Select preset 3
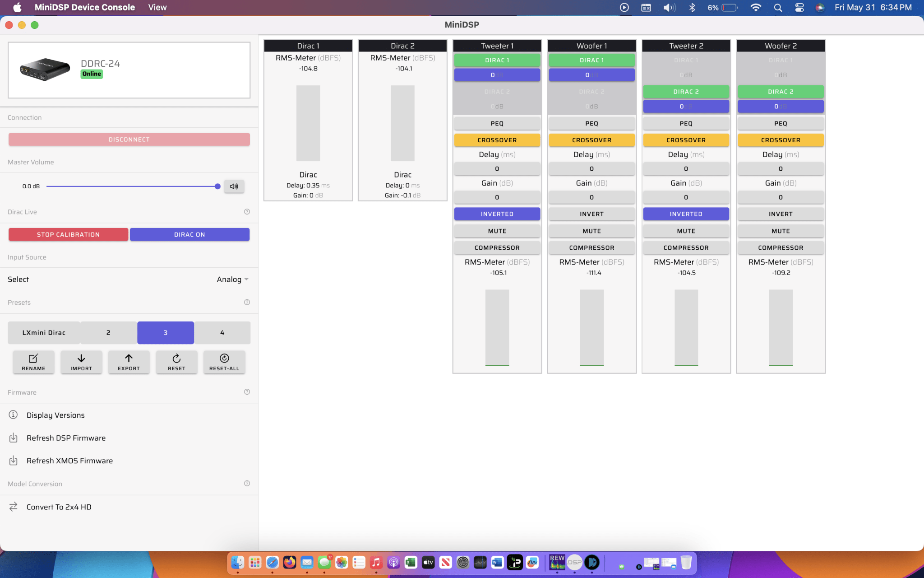 pyautogui.click(x=166, y=333)
